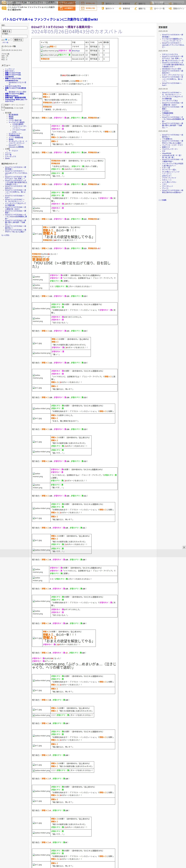Open トップページ in the left menu

[10, 69]
